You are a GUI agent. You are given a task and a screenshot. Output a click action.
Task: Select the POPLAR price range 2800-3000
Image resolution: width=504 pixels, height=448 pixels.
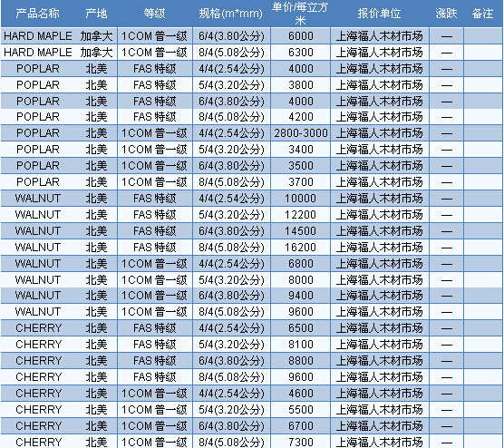301,133
